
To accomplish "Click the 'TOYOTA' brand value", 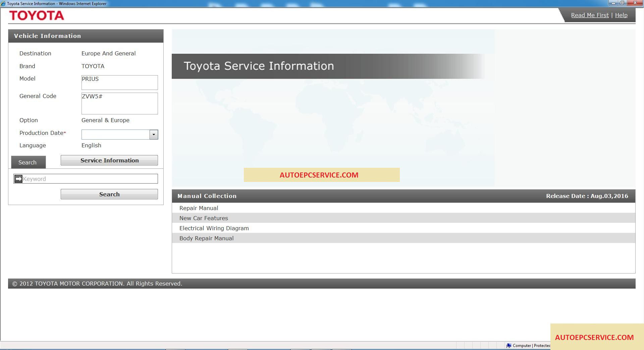I will click(93, 66).
